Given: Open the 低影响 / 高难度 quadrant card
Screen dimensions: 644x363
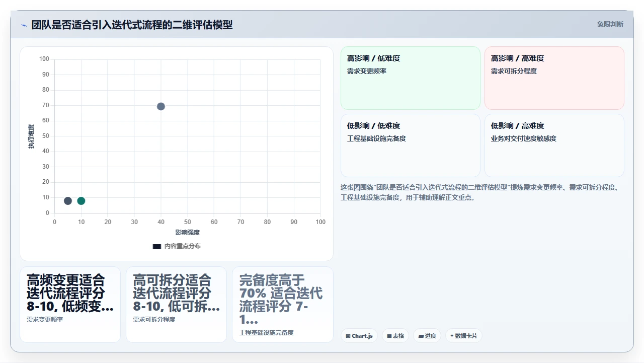Looking at the screenshot, I should [554, 146].
